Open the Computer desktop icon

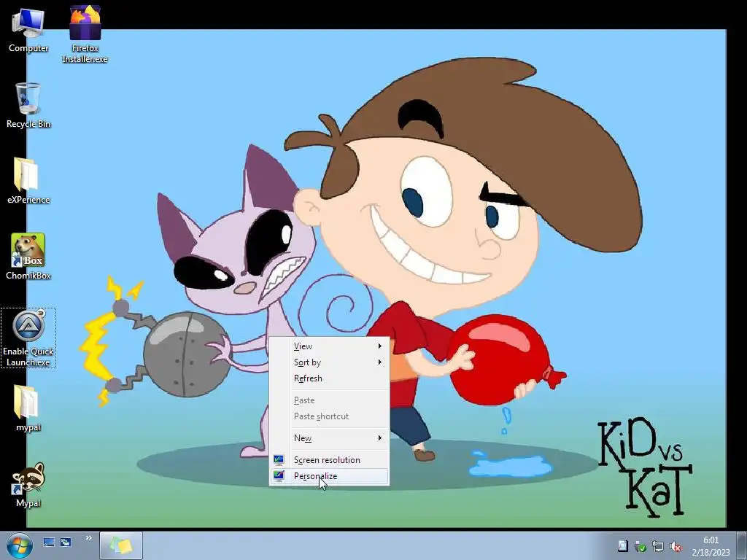pyautogui.click(x=28, y=31)
